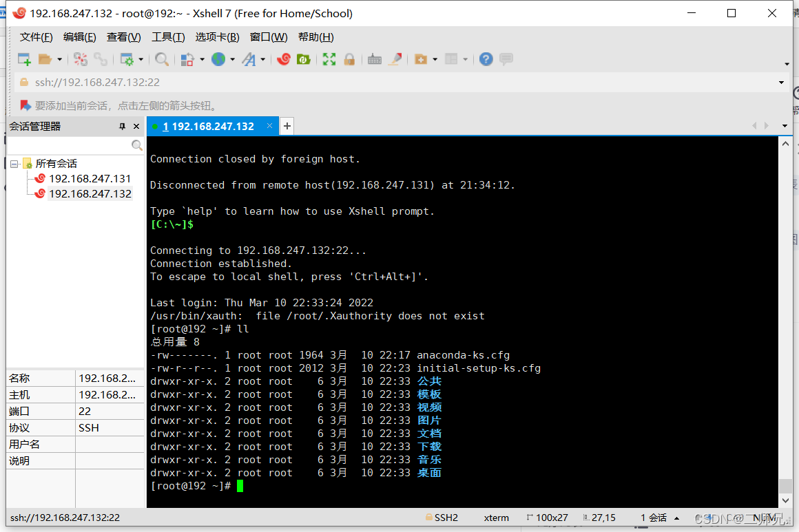Close the 会话管理器 panel

[x=136, y=126]
